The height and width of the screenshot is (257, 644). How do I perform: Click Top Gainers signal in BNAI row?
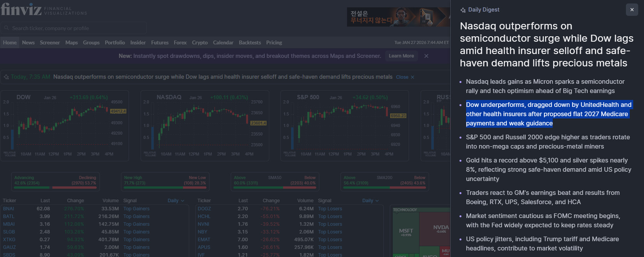(136, 209)
